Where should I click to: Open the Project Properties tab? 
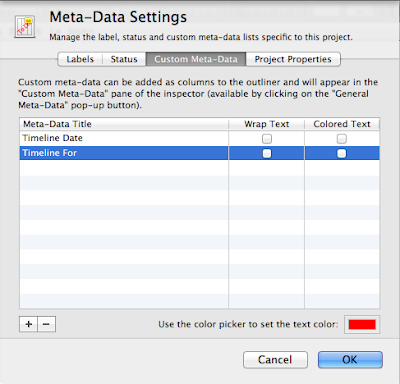click(293, 59)
